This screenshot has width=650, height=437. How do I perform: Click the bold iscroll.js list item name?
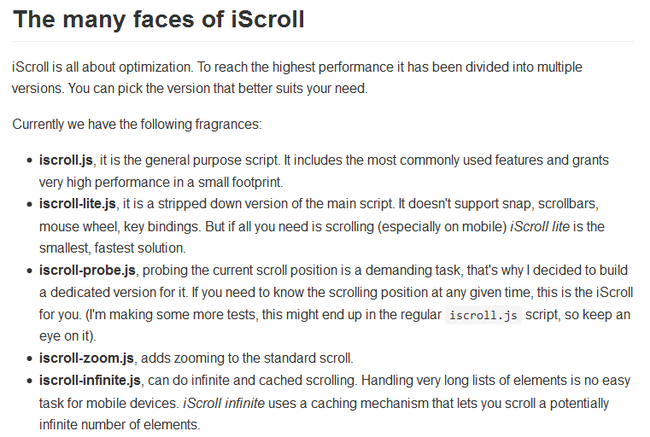click(66, 160)
